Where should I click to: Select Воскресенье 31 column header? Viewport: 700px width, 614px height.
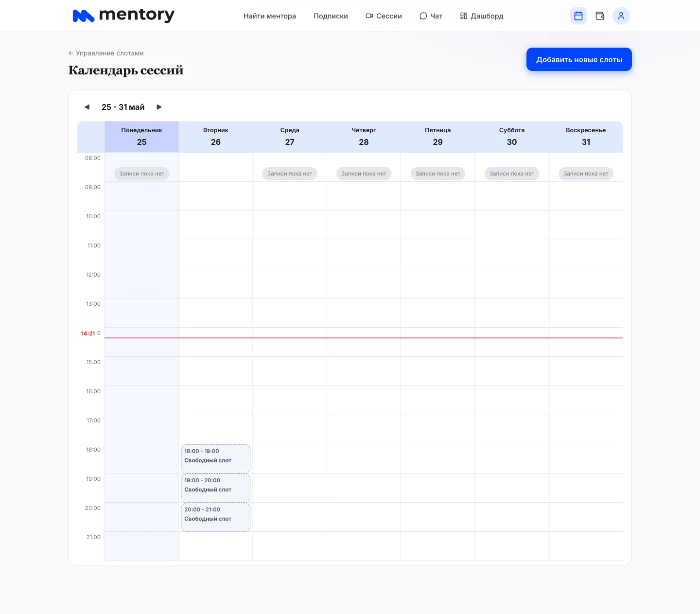pyautogui.click(x=586, y=137)
